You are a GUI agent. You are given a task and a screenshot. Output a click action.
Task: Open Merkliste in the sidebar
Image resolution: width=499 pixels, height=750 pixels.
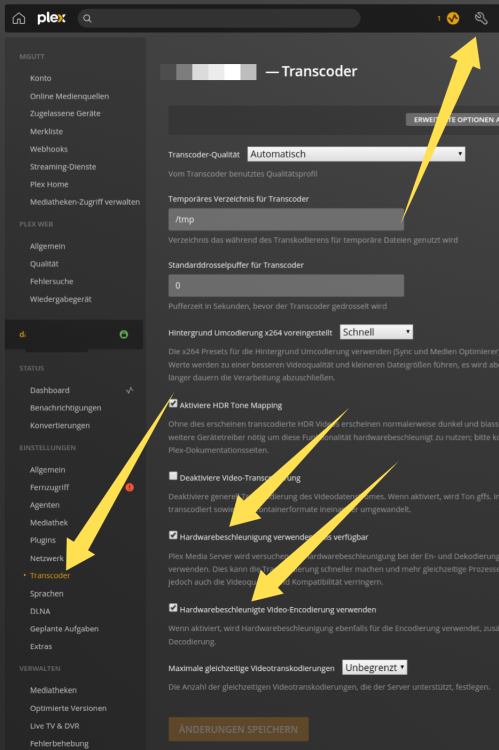pyautogui.click(x=46, y=132)
